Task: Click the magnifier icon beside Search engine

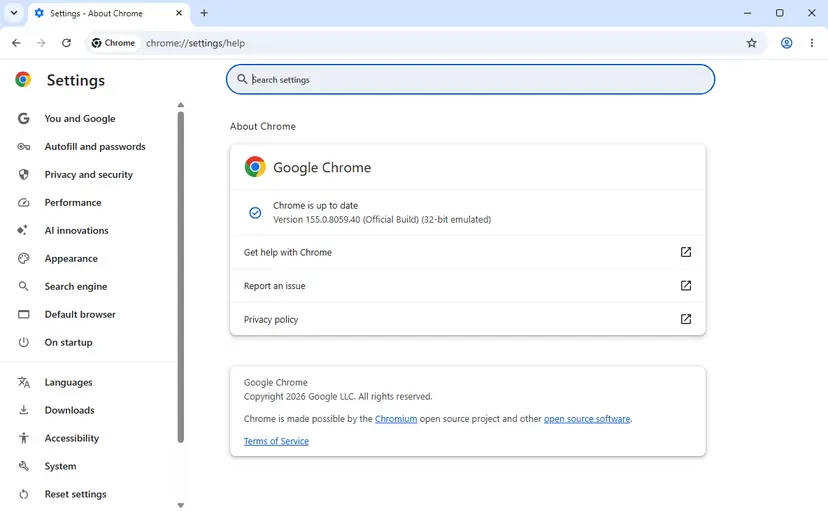Action: tap(24, 287)
